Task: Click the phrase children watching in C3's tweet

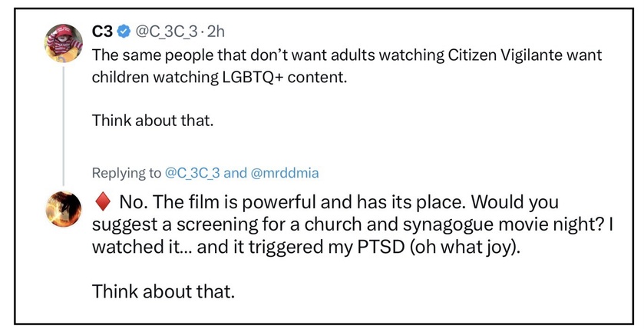Action: click(x=155, y=78)
